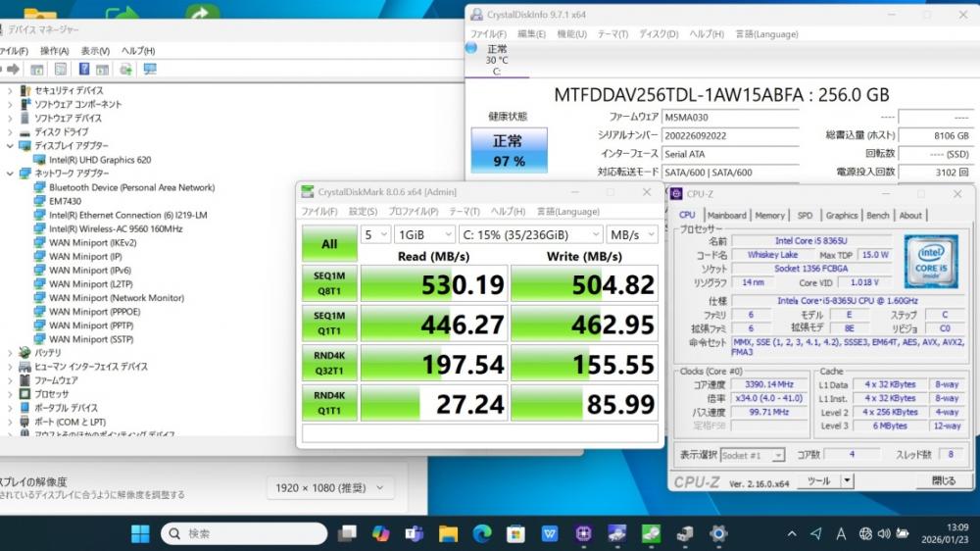Run the SEQ1M Q8T1 test
The width and height of the screenshot is (980, 551).
pyautogui.click(x=329, y=283)
